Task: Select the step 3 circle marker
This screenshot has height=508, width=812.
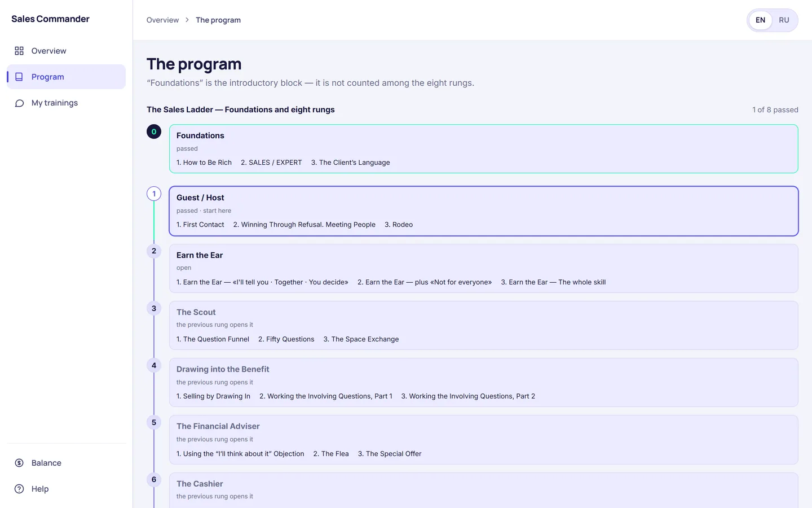Action: click(154, 308)
